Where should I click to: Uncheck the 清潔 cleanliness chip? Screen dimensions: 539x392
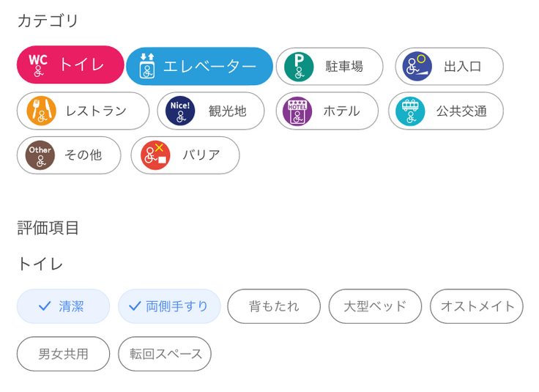click(63, 306)
